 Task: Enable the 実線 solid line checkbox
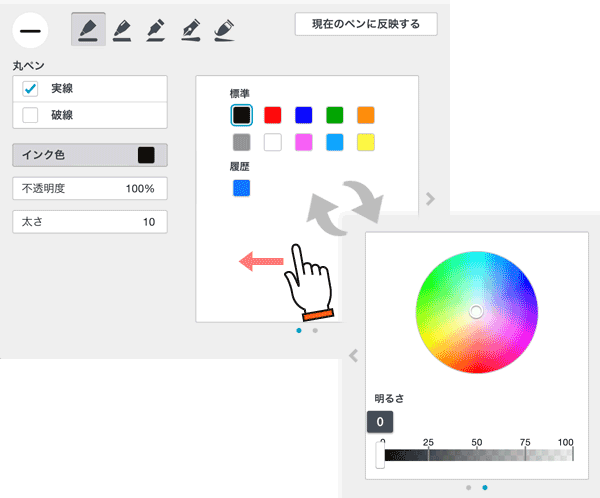30,88
